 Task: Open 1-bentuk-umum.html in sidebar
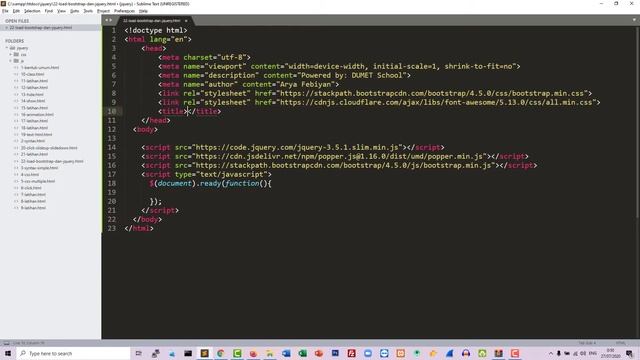(x=40, y=68)
